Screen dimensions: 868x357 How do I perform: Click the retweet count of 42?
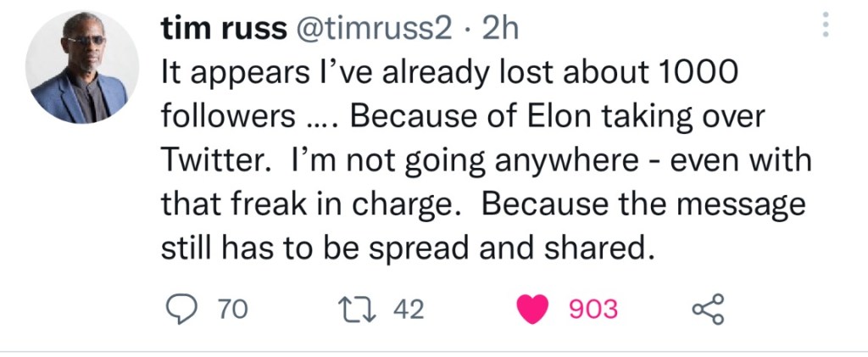tap(409, 310)
